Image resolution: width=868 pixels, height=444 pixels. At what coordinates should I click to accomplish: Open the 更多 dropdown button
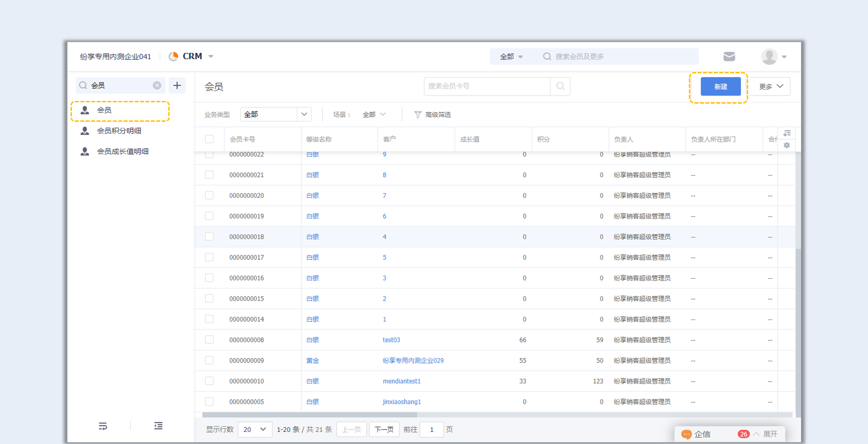click(771, 86)
